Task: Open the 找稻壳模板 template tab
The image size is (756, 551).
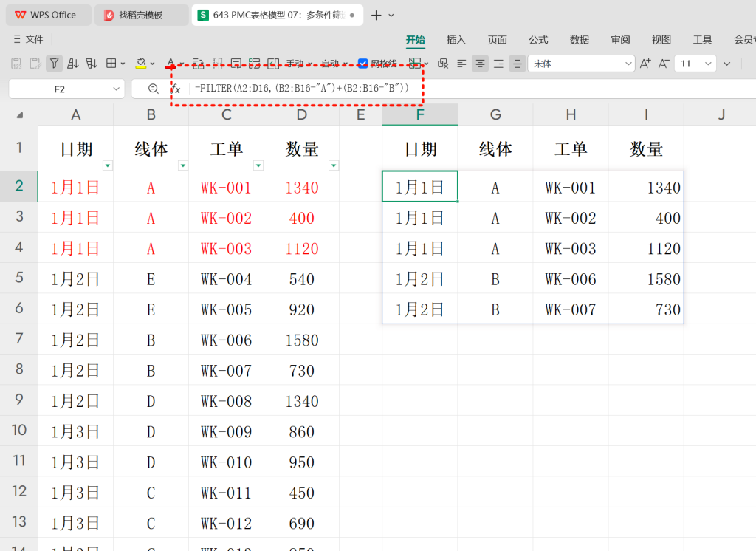Action: click(141, 15)
